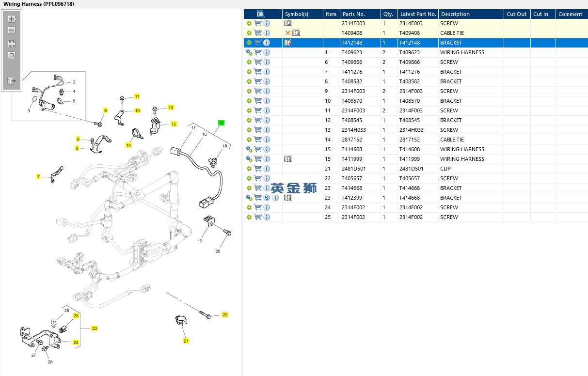588x376 pixels.
Task: Click the zoom out button on diagram toolbar
Action: click(12, 30)
